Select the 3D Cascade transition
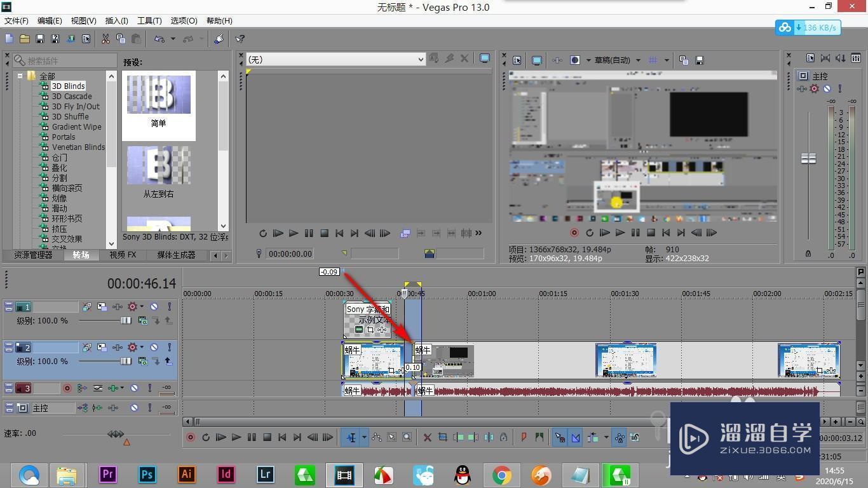Image resolution: width=868 pixels, height=488 pixels. (72, 96)
